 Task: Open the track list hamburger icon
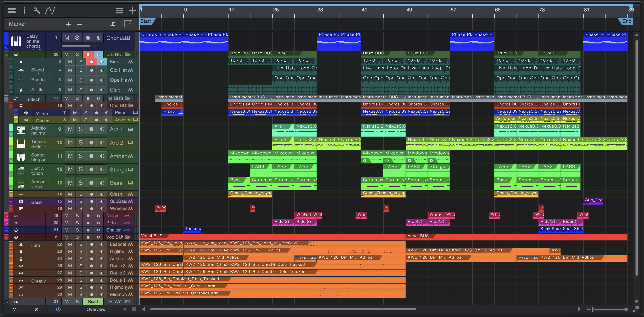(11, 10)
